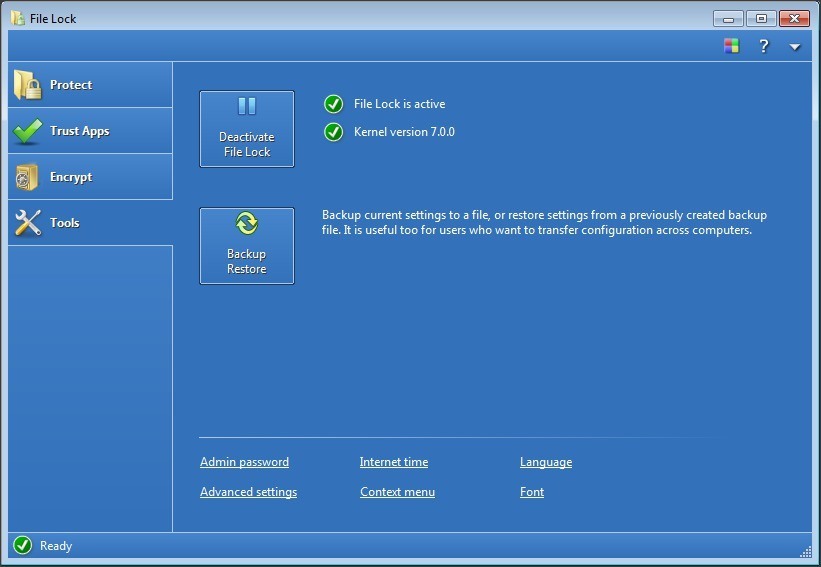
Task: Minimize the File Lock window
Action: tap(728, 19)
